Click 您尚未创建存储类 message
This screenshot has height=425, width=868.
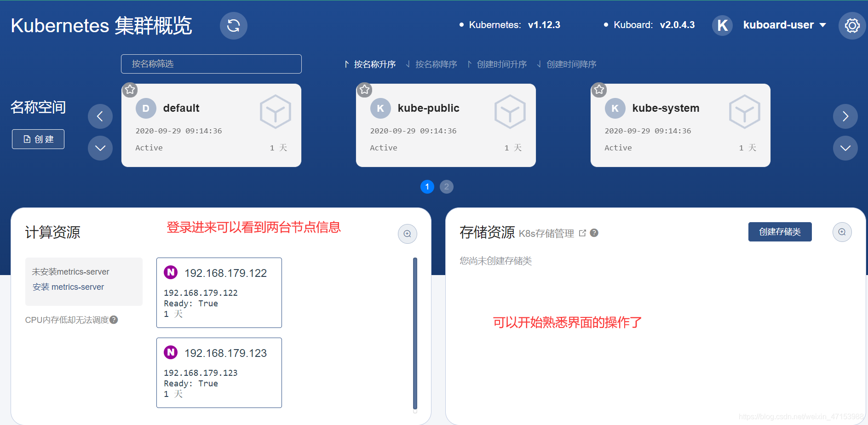coord(495,261)
